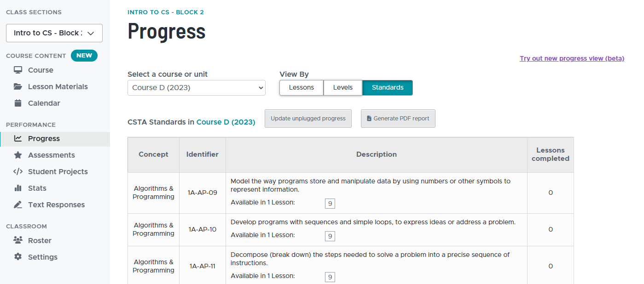The width and height of the screenshot is (644, 284).
Task: Click the Assessments star icon
Action: click(x=18, y=155)
